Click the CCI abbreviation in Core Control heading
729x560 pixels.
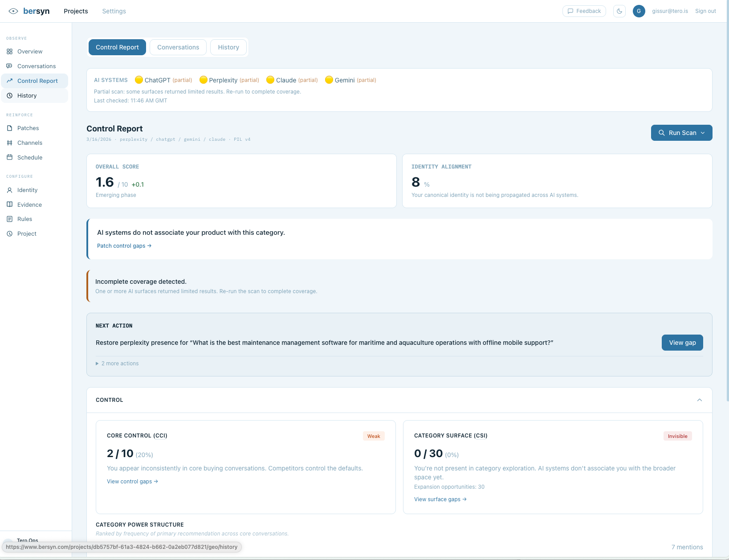(x=160, y=436)
